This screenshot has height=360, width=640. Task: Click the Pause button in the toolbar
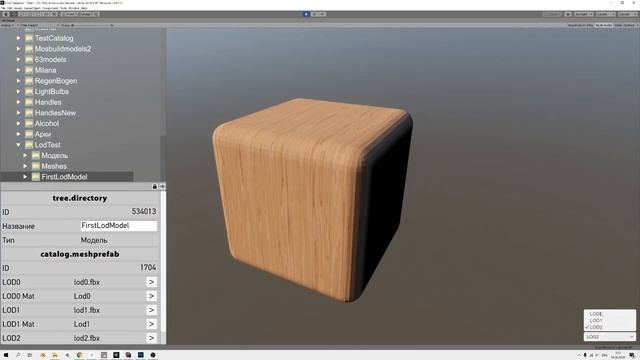click(314, 14)
